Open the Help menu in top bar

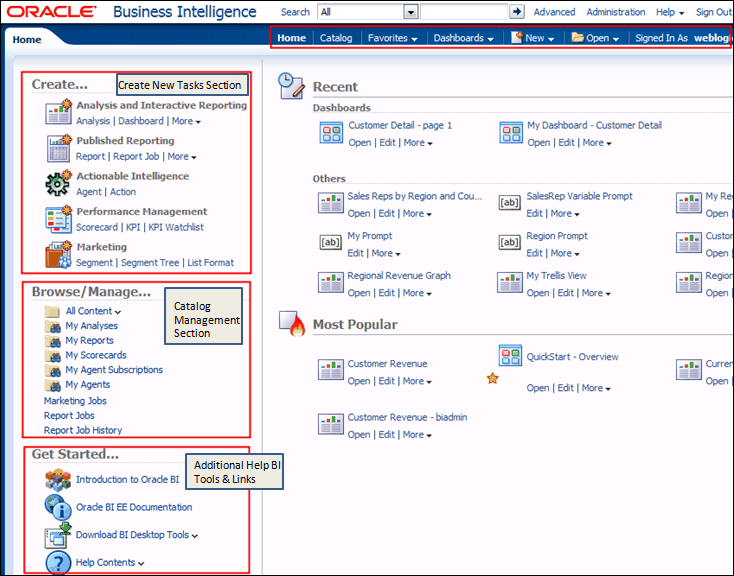click(x=670, y=12)
